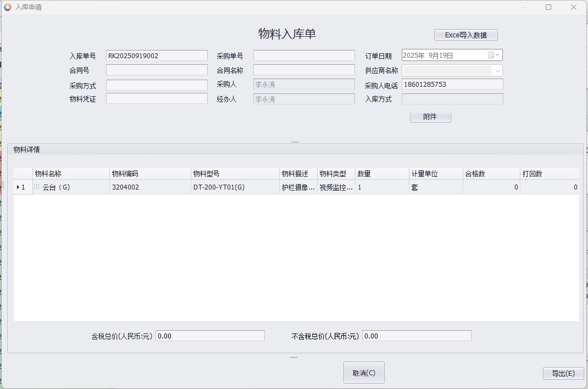Click the 附件 attachment button
The image size is (588, 389).
pos(430,117)
